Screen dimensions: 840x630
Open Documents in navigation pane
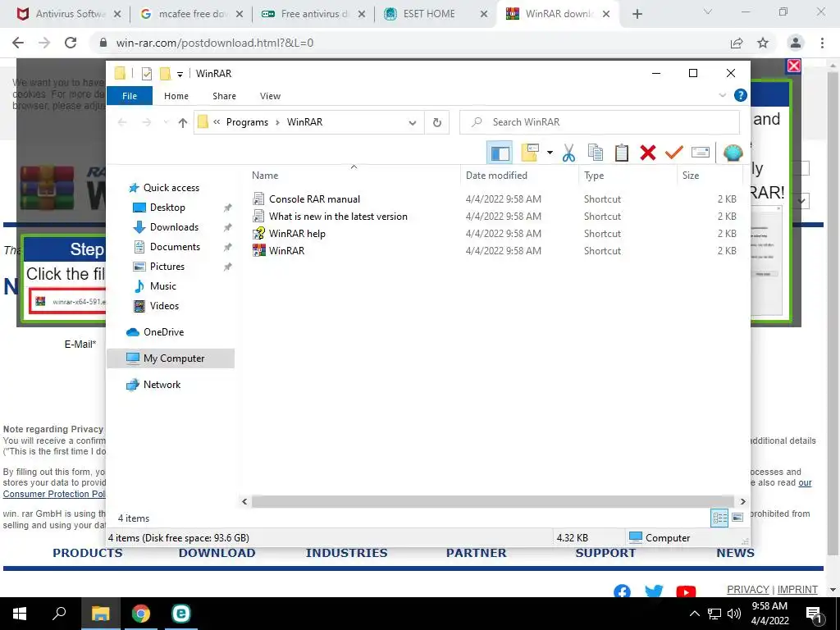(175, 247)
